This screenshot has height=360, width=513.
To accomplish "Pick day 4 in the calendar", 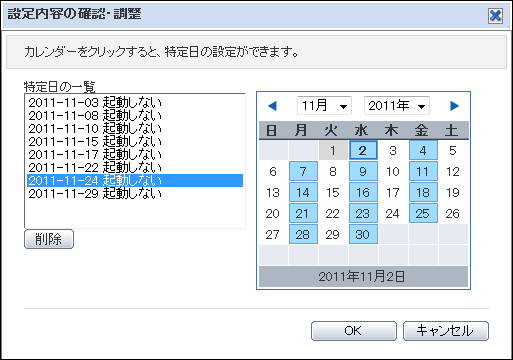I will pos(423,150).
